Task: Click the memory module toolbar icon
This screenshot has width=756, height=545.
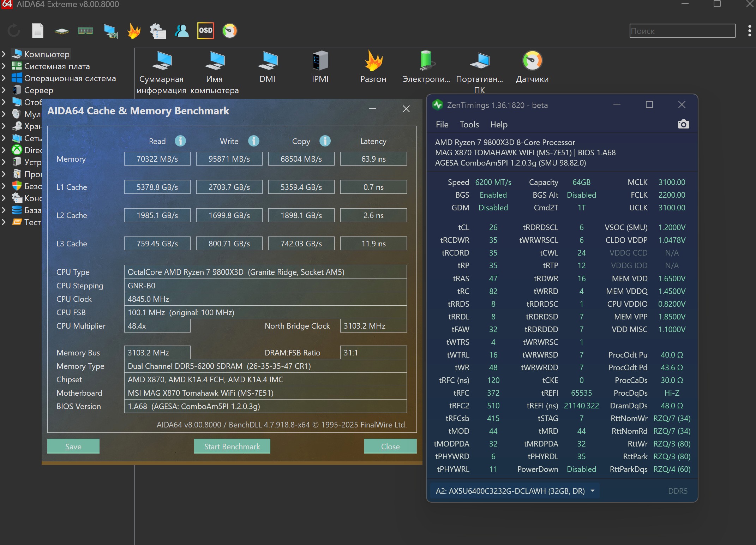Action: [x=85, y=31]
